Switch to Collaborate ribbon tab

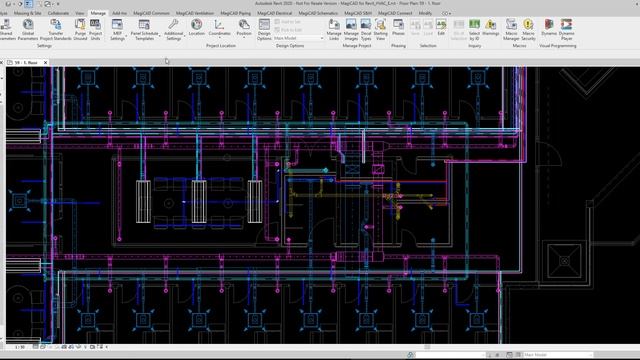58,13
